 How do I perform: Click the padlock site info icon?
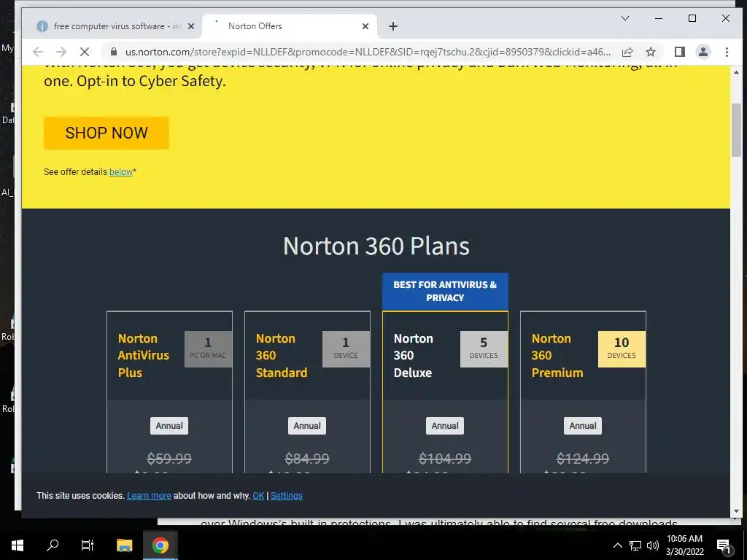tap(113, 52)
